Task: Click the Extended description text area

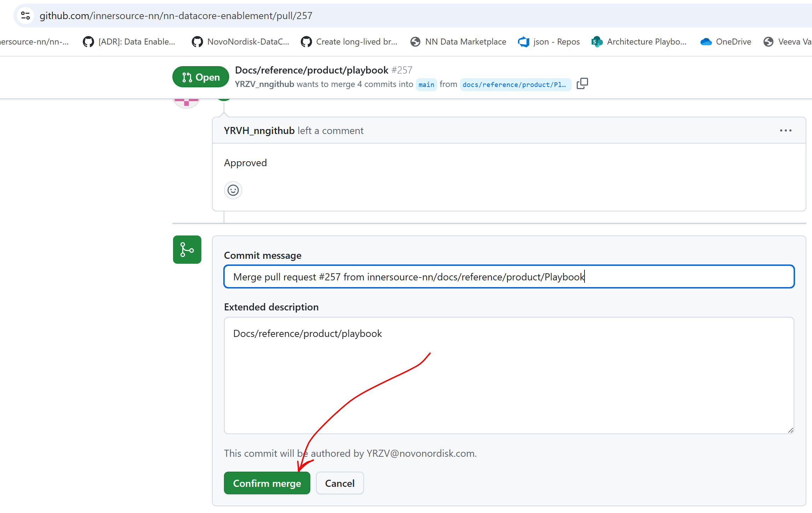Action: pos(509,375)
